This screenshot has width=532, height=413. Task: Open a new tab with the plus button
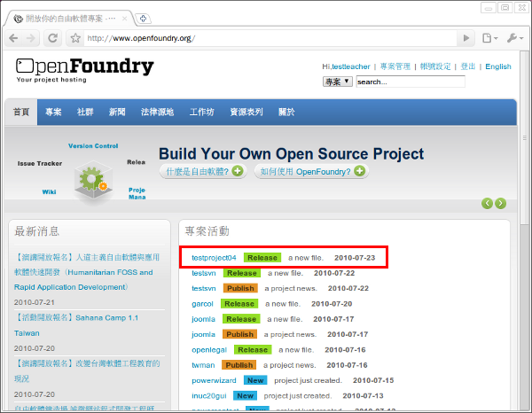pyautogui.click(x=143, y=19)
